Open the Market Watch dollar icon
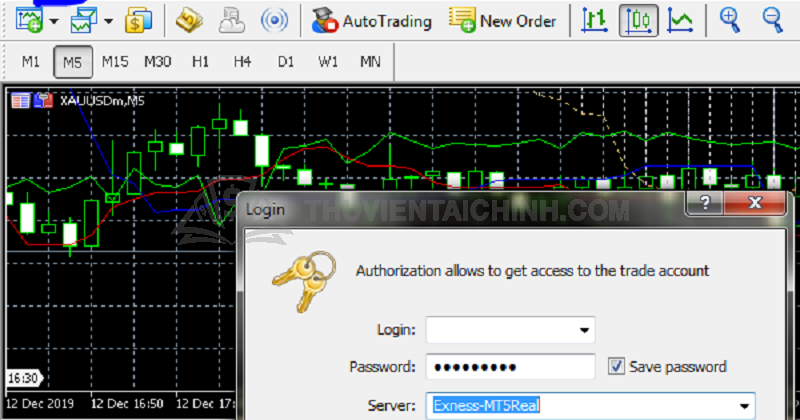 pos(138,21)
